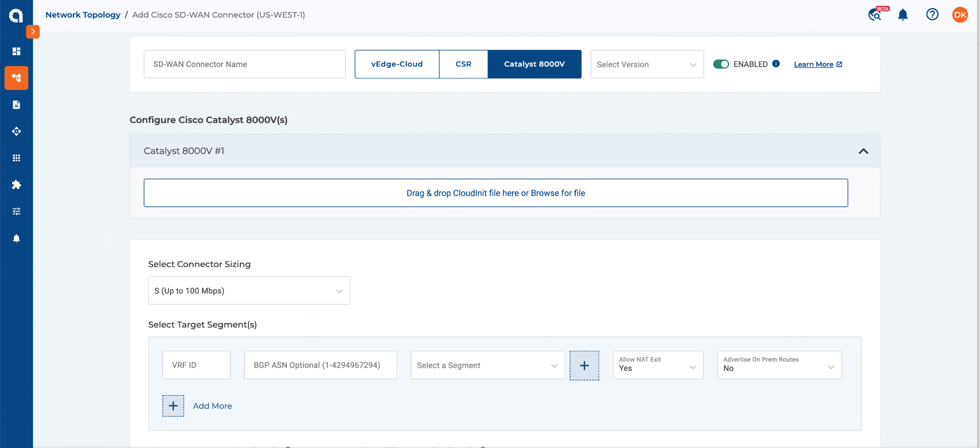
Task: Go to the Network Topology breadcrumb
Action: click(83, 15)
